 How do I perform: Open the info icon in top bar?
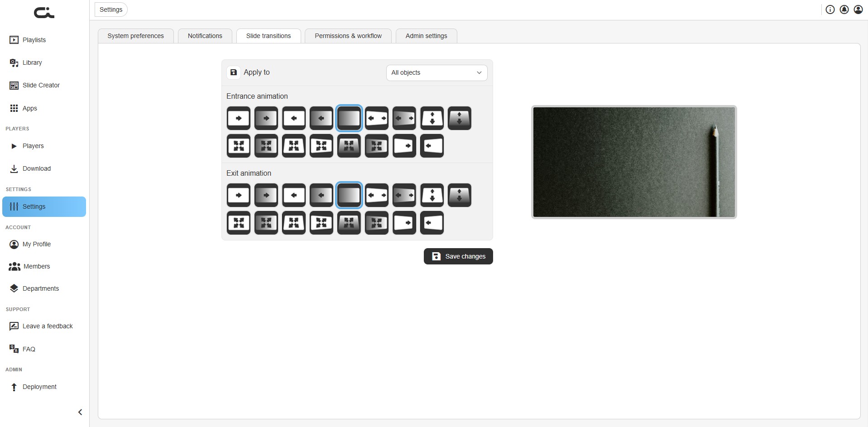(830, 10)
